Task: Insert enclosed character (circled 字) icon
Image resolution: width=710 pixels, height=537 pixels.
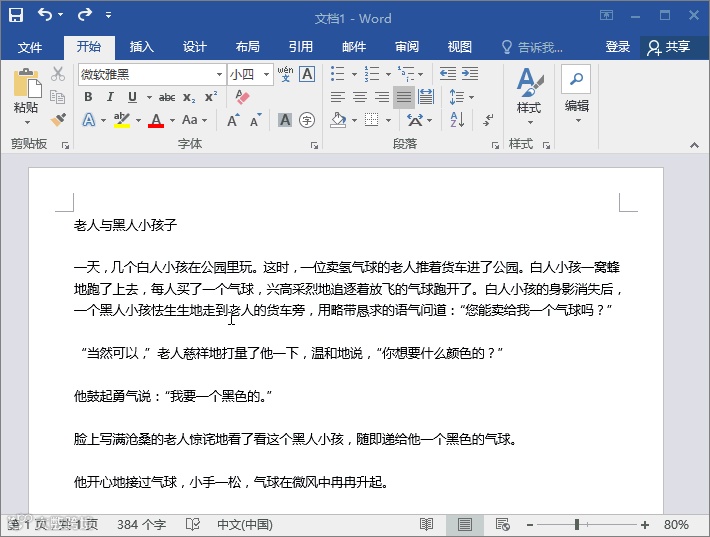Action: click(x=307, y=120)
